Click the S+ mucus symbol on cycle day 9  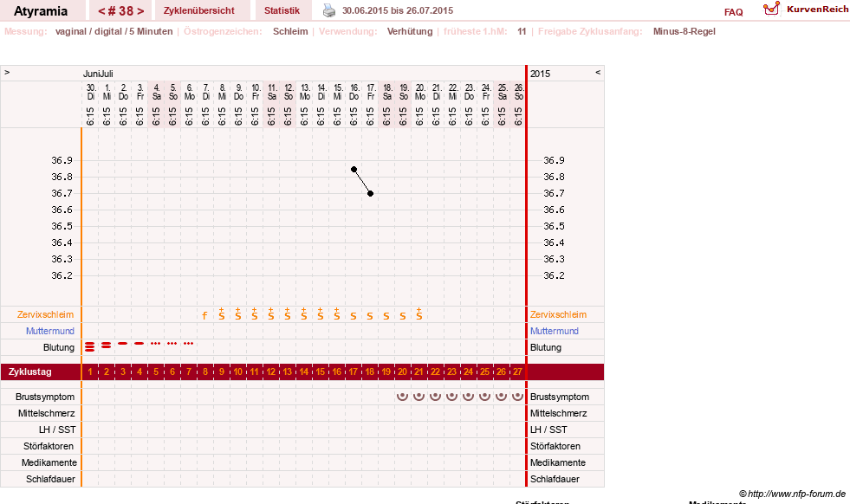(222, 313)
